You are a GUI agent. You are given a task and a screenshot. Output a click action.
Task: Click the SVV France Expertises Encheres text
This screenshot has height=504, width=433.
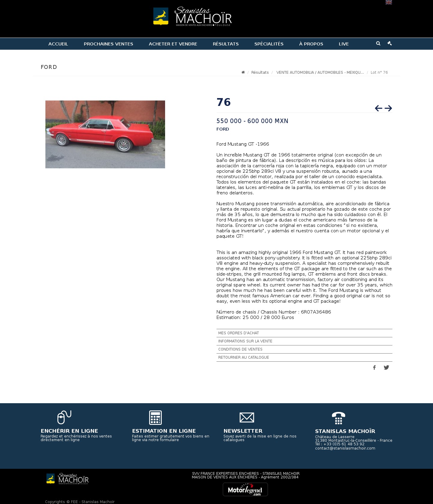point(246,474)
